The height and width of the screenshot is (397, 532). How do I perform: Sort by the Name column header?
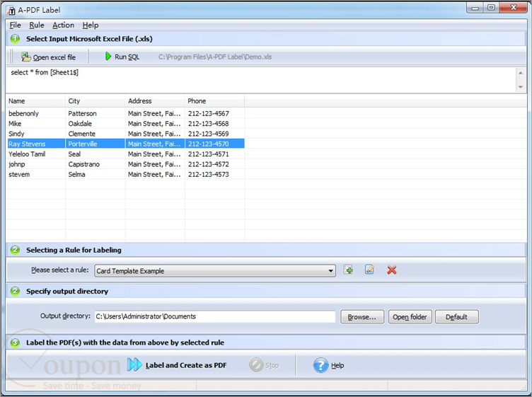tap(35, 101)
